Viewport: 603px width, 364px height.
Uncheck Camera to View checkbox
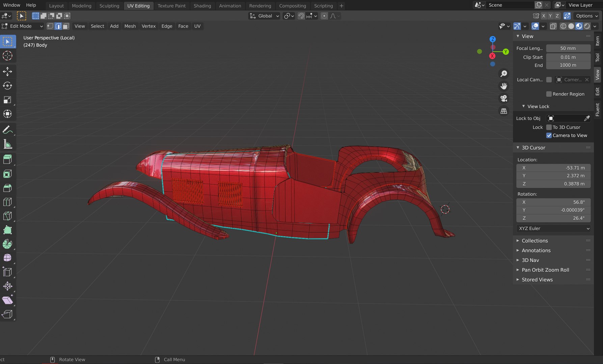point(549,135)
